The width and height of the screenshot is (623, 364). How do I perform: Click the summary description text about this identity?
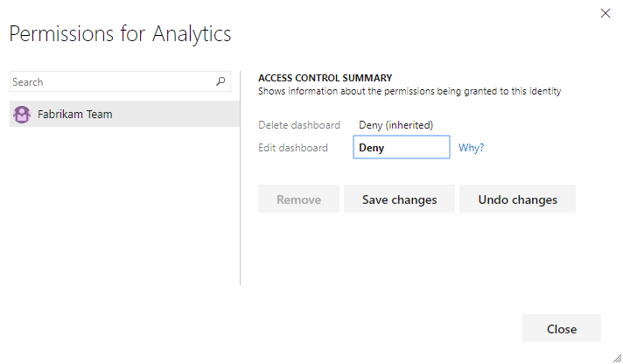click(x=409, y=91)
